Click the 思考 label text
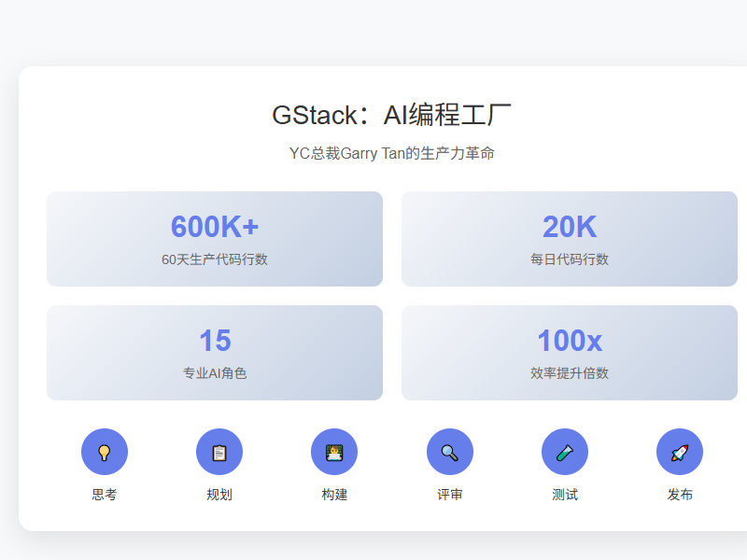The height and width of the screenshot is (560, 747). (105, 494)
